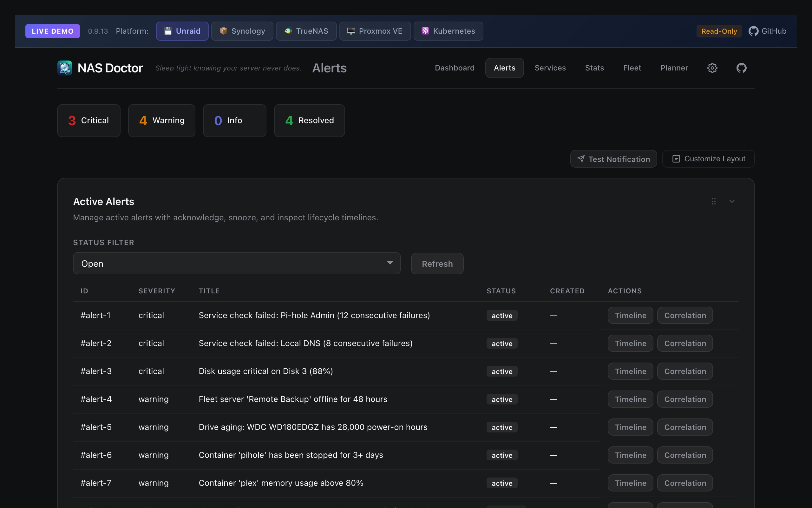Click Customize Layout button
Image resolution: width=812 pixels, height=508 pixels.
[x=708, y=158]
